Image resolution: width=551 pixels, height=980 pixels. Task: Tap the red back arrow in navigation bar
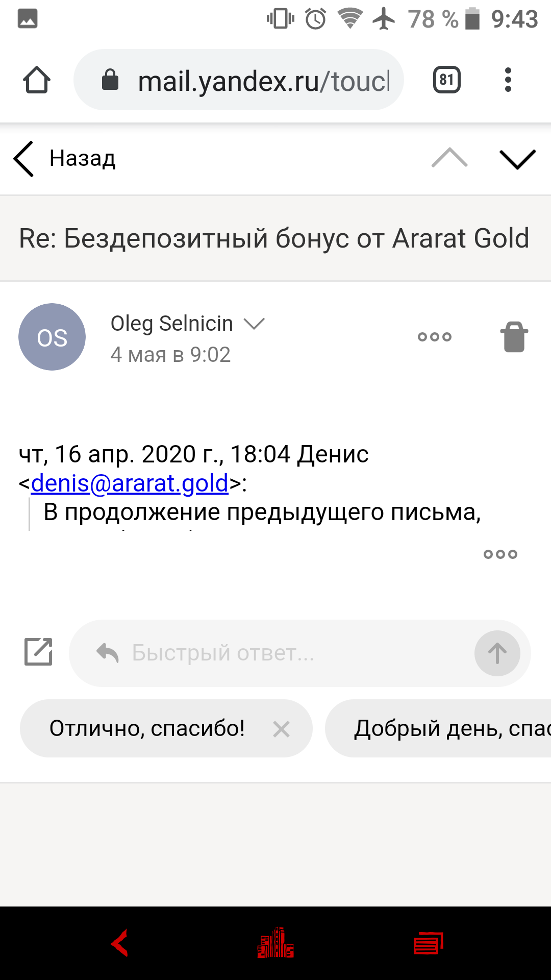(x=120, y=943)
